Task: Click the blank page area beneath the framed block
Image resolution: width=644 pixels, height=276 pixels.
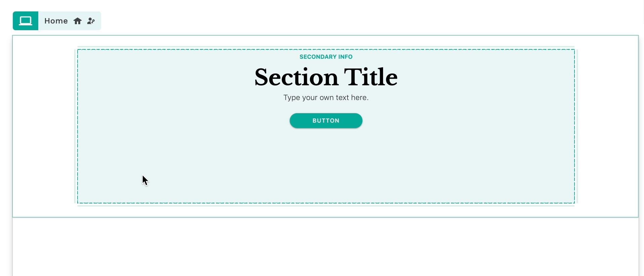Action: click(x=326, y=247)
